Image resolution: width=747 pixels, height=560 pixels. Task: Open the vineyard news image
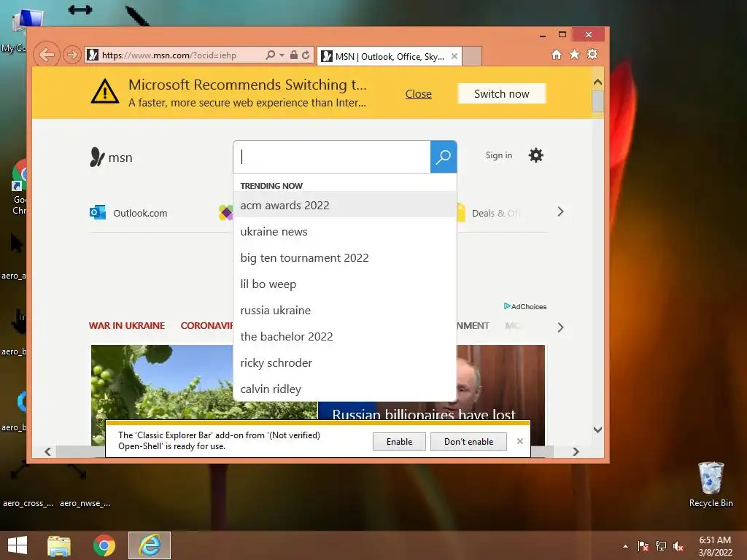coord(162,382)
